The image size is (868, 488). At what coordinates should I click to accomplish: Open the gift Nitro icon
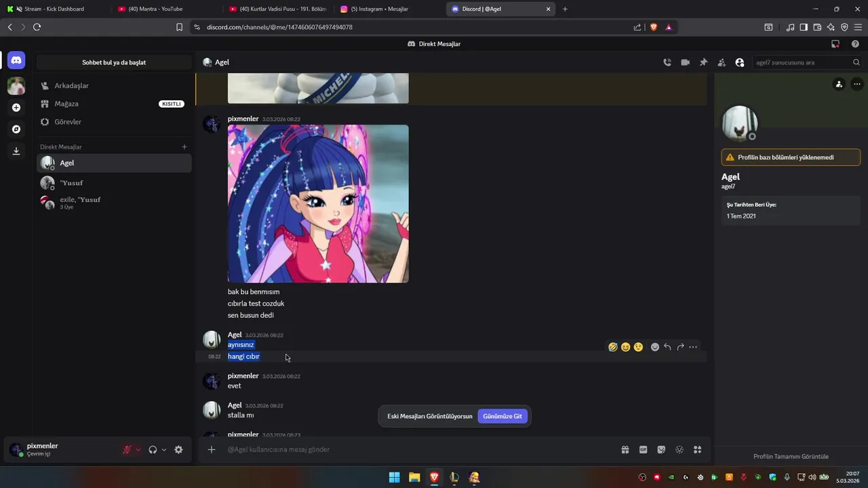point(625,449)
